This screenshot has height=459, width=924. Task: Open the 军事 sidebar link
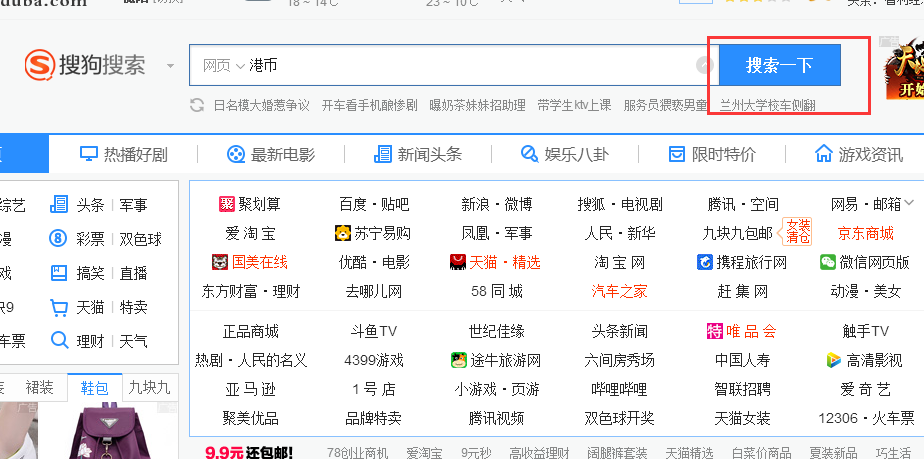click(x=134, y=205)
